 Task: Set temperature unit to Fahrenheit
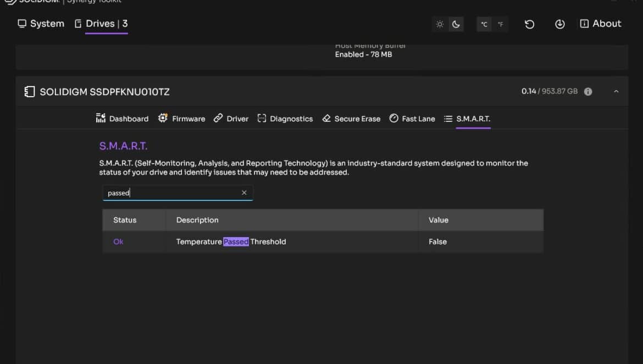500,24
